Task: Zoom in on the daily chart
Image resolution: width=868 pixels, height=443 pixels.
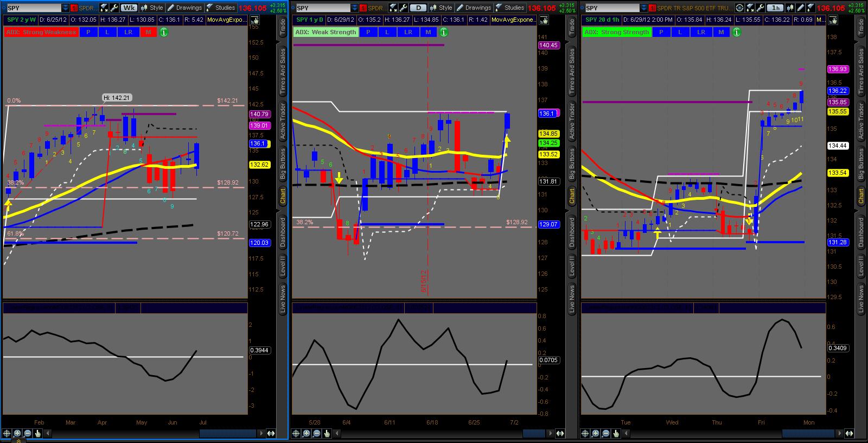Action: (307, 433)
